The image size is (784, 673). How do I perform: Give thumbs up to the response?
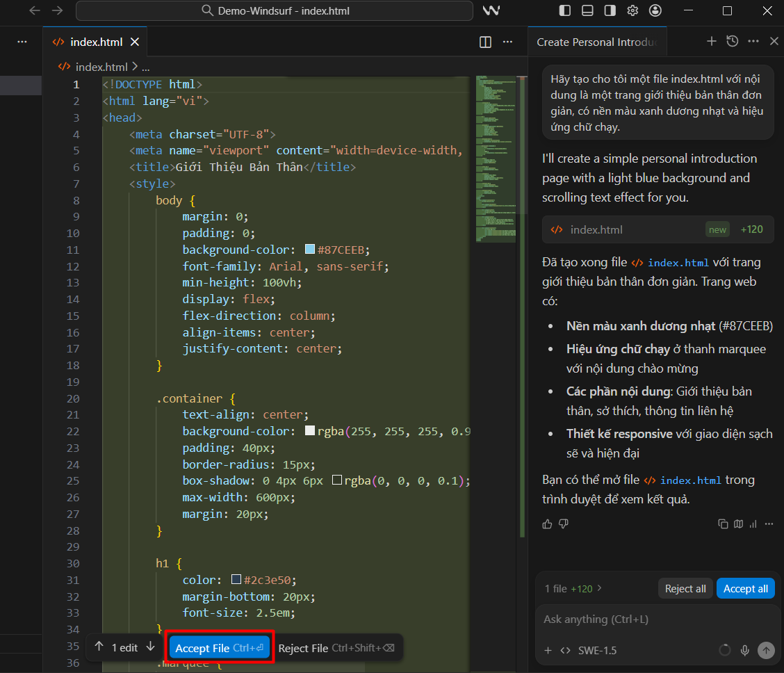[x=548, y=524]
